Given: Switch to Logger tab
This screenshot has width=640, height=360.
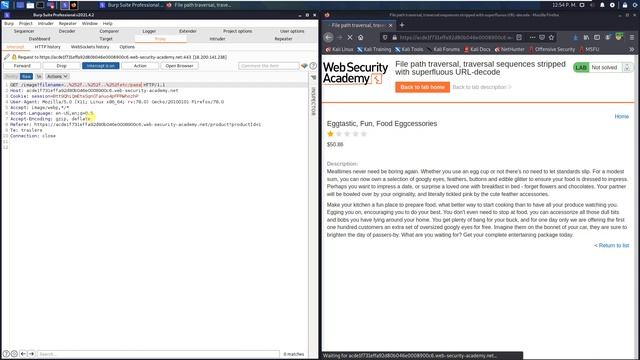Looking at the screenshot, I should (149, 31).
